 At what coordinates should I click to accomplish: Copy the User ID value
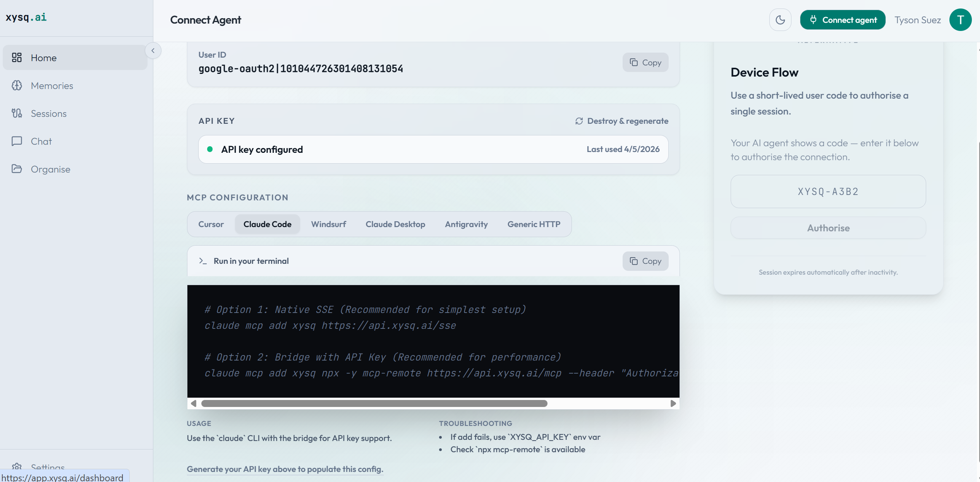(x=645, y=62)
